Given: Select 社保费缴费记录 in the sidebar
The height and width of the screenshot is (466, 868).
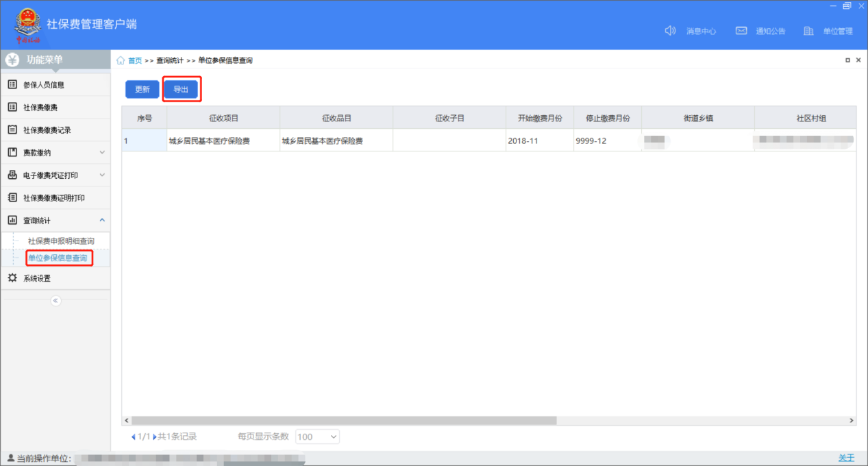Looking at the screenshot, I should point(47,130).
